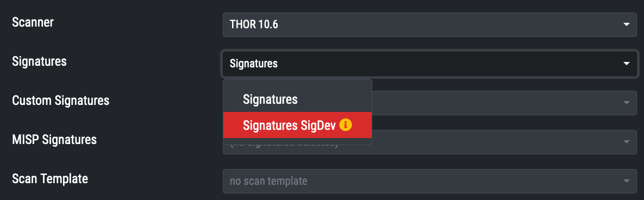The width and height of the screenshot is (644, 200).
Task: Click the Scanner field label
Action: coord(33,22)
